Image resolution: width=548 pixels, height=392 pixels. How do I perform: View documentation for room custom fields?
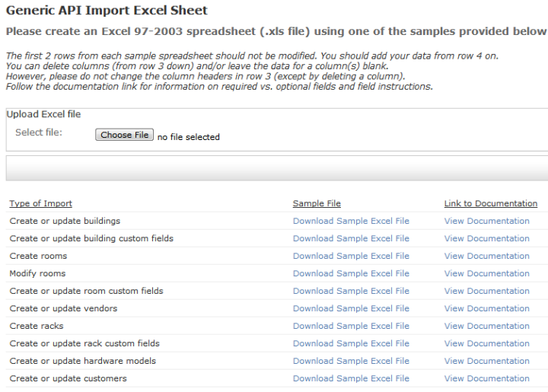486,291
